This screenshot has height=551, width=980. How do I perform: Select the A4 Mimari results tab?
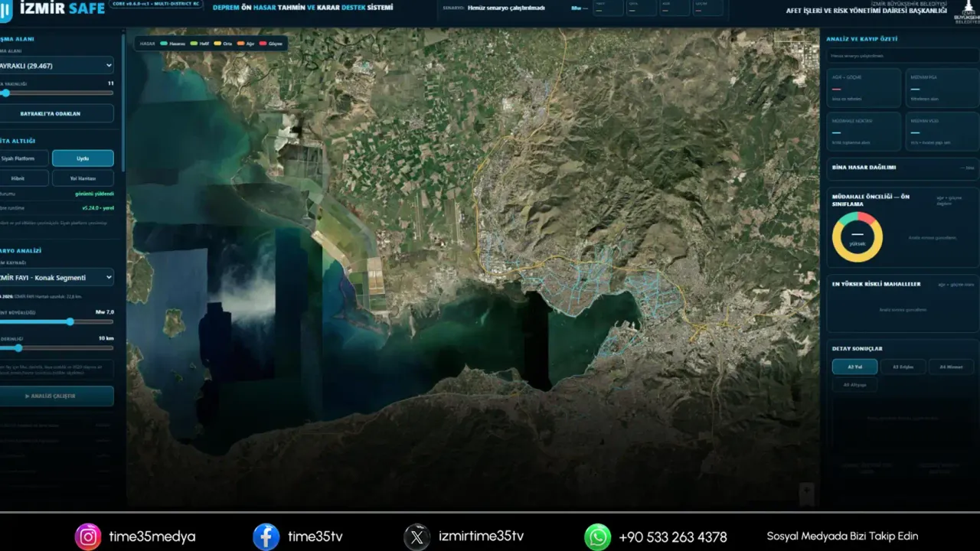click(x=952, y=367)
